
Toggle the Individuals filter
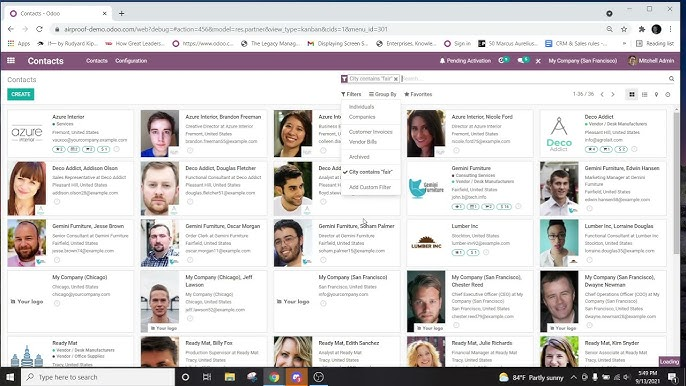pyautogui.click(x=361, y=107)
